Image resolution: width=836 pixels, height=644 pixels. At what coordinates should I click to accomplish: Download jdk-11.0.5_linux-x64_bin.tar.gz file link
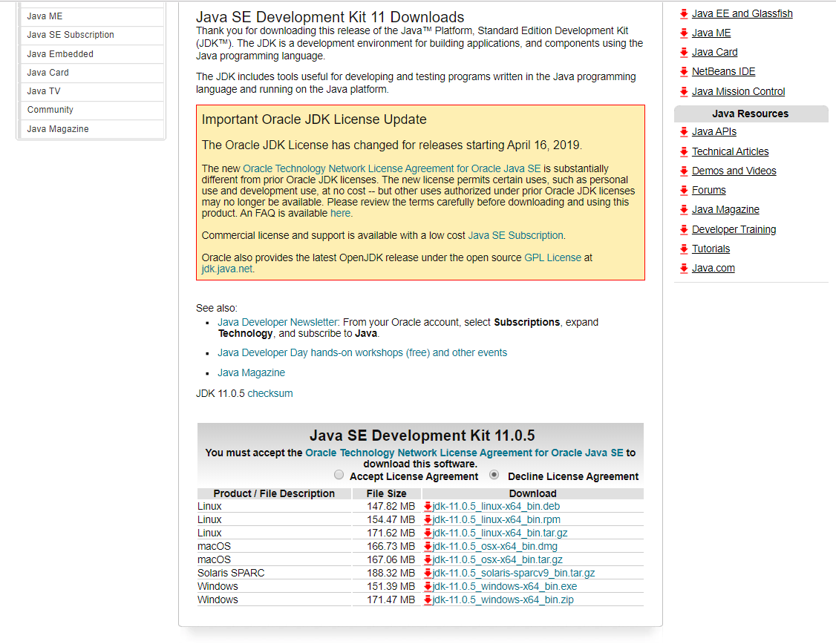click(500, 533)
